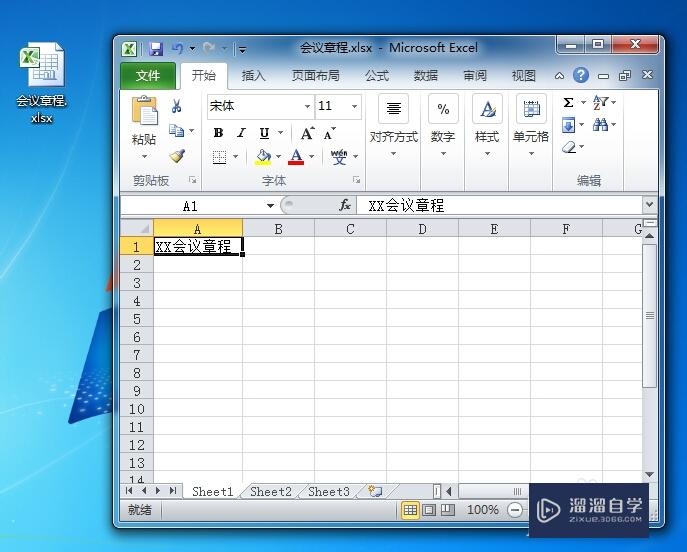Switch to Page Layout view in status bar
Screen dimensions: 687x552
[429, 510]
